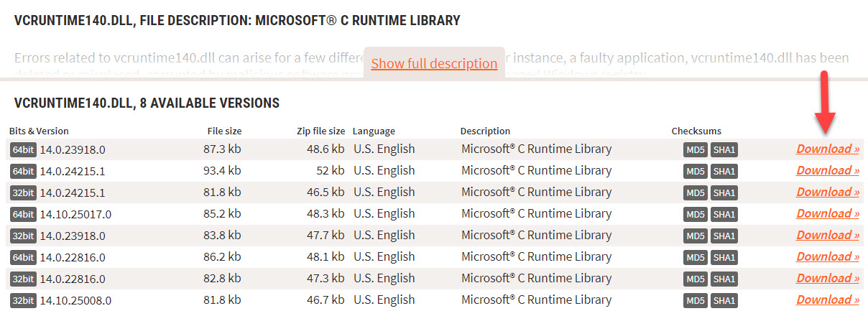Click the 83.8 kb file size value
Image resolution: width=868 pixels, height=311 pixels.
222,236
